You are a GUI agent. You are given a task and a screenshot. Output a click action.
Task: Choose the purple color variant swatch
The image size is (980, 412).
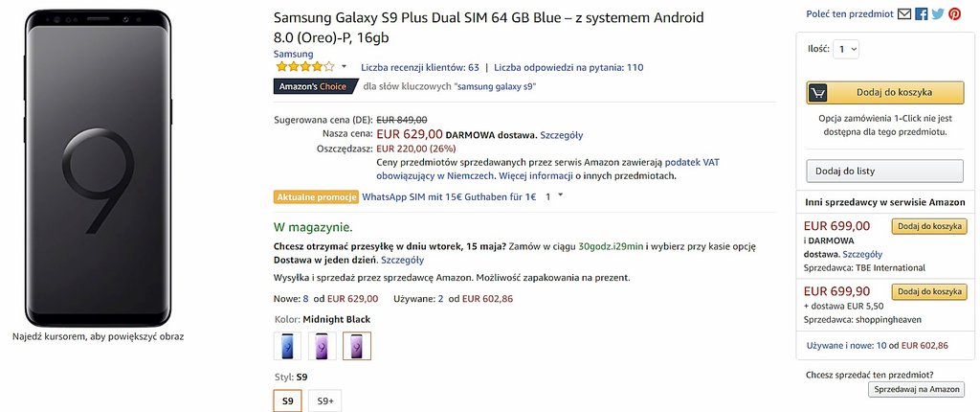pos(322,345)
